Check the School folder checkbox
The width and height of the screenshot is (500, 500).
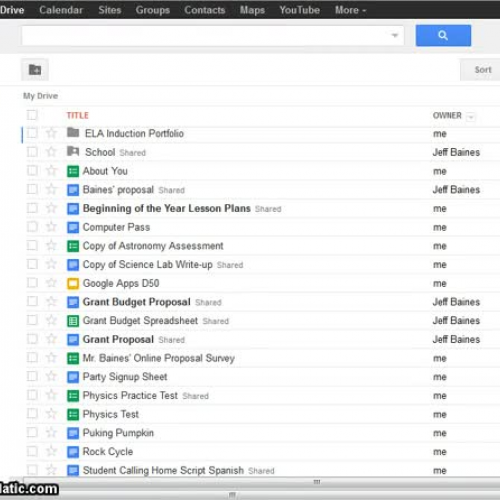pyautogui.click(x=32, y=152)
